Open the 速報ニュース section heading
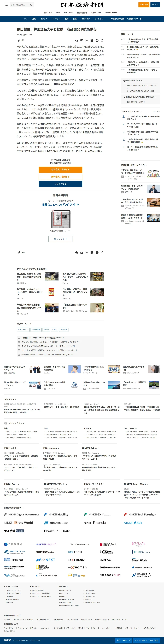This screenshot has width=164, height=644. [x=128, y=34]
